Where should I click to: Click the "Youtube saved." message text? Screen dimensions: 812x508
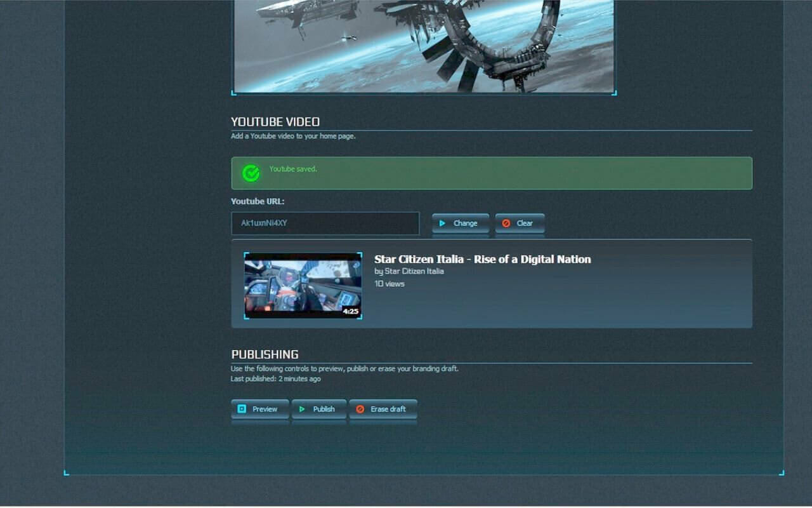click(293, 169)
